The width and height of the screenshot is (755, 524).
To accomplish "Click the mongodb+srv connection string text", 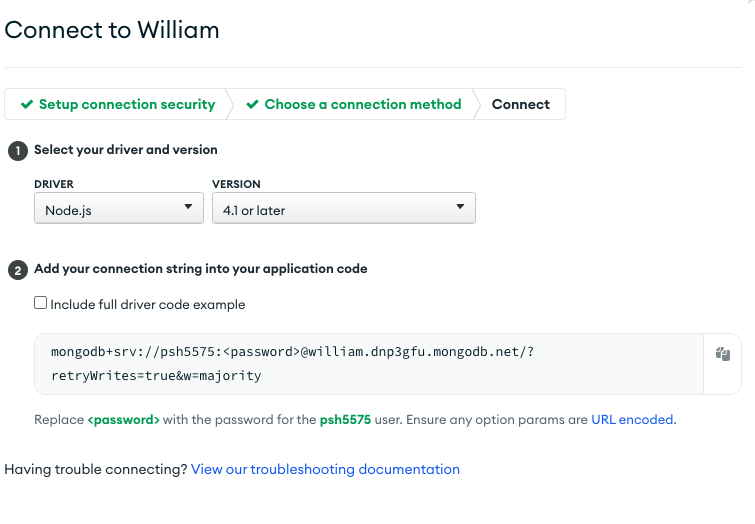I will click(292, 352).
